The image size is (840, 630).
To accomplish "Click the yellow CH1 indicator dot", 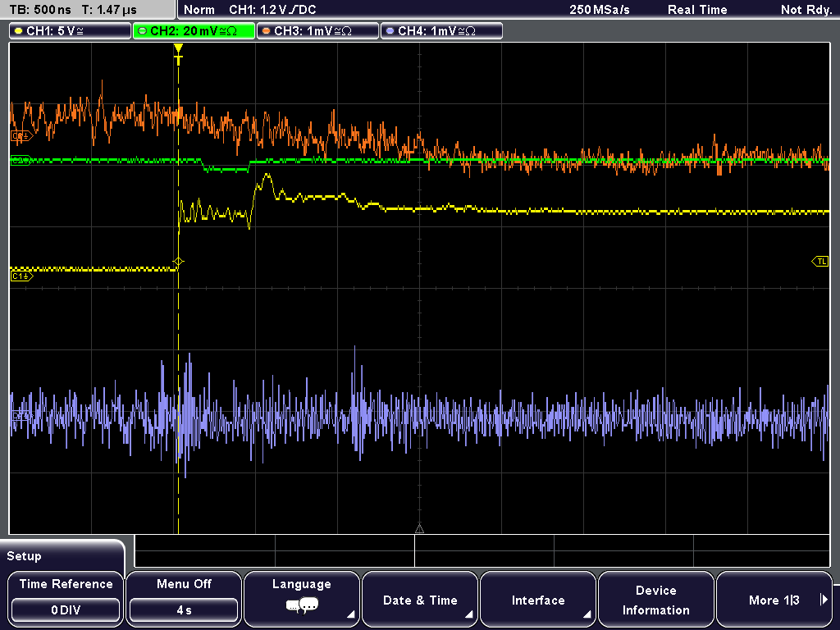I will click(19, 31).
